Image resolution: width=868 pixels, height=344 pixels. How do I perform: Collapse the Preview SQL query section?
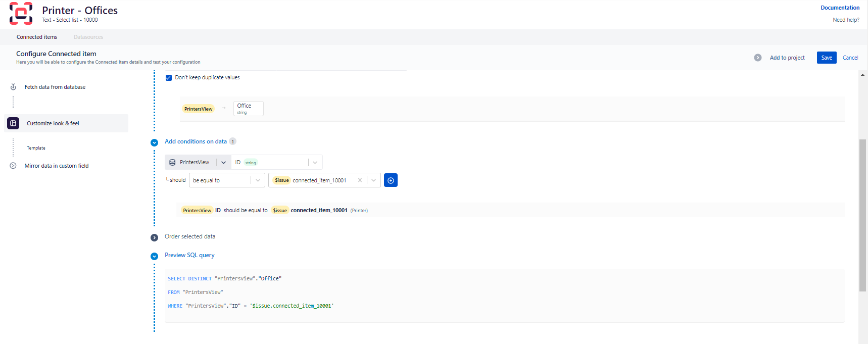154,256
